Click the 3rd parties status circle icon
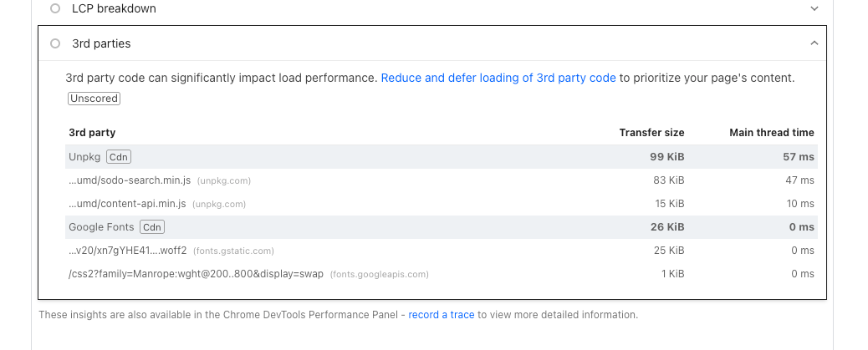 (x=55, y=43)
